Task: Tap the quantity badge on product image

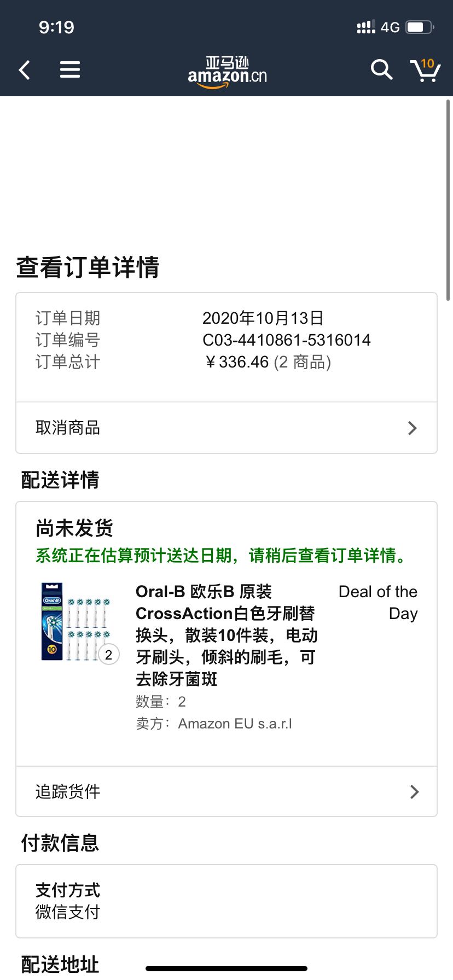Action: tap(108, 655)
